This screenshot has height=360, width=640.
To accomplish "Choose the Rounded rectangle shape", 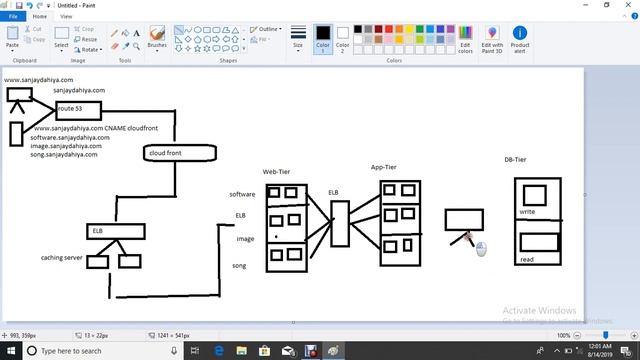I will coord(216,30).
